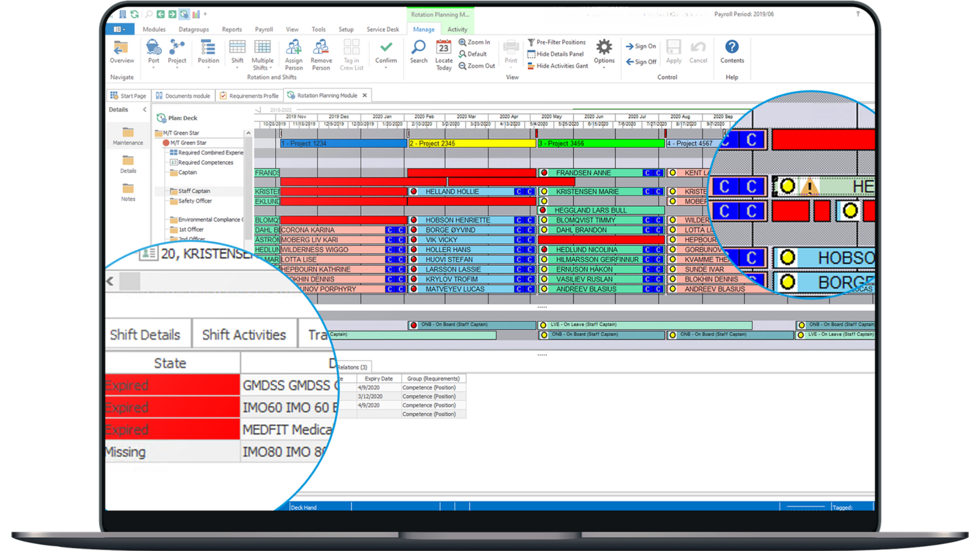980x551 pixels.
Task: Select Tag in Crew List
Action: [352, 55]
